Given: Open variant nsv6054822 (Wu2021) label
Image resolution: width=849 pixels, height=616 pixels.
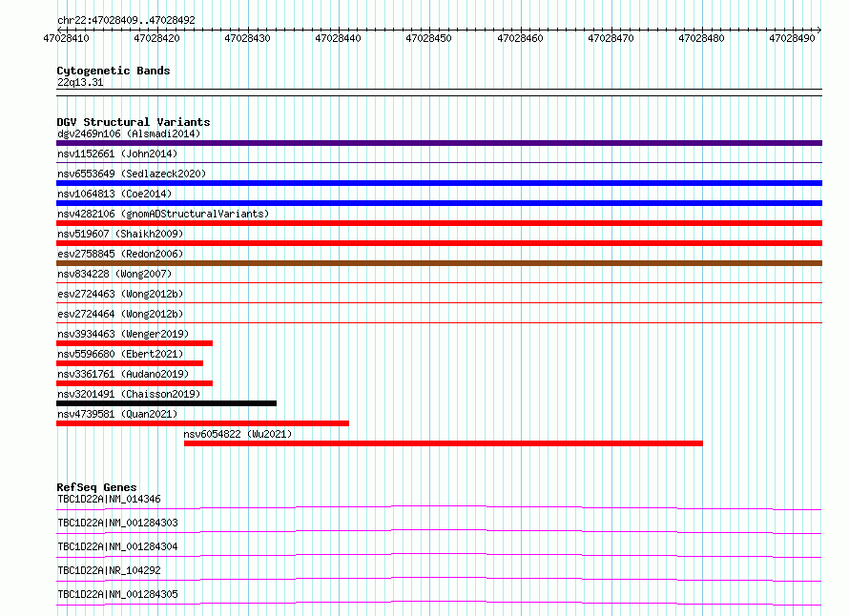Looking at the screenshot, I should [x=238, y=434].
